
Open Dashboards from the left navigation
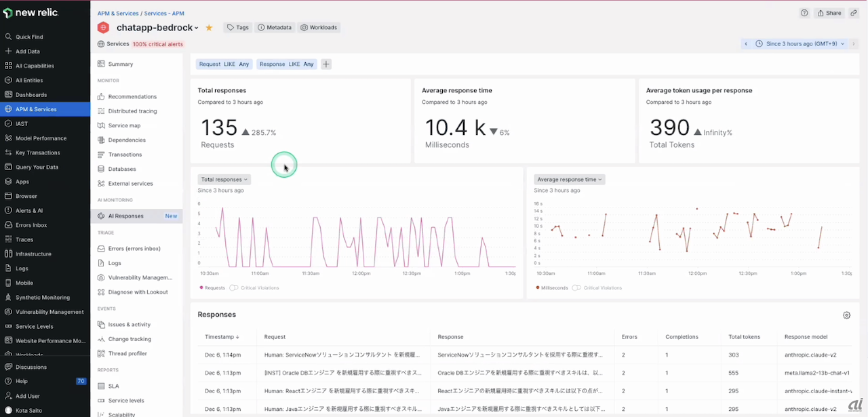pos(31,95)
